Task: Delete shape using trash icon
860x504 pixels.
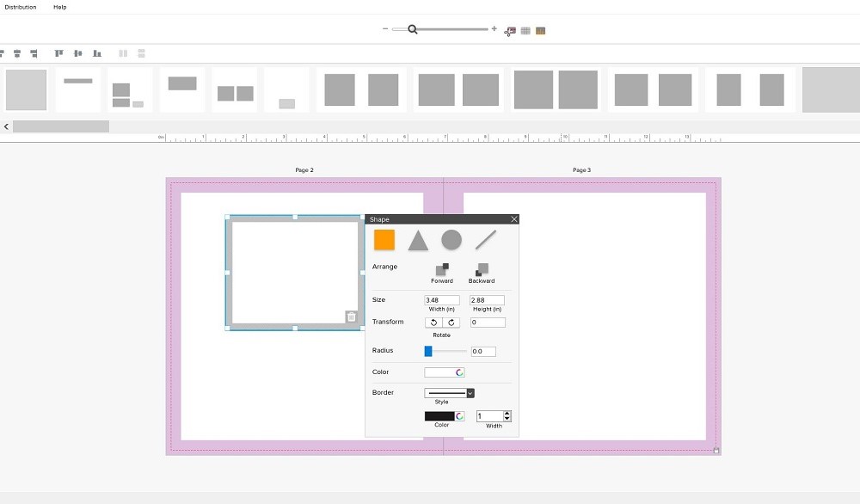Action: pyautogui.click(x=351, y=317)
